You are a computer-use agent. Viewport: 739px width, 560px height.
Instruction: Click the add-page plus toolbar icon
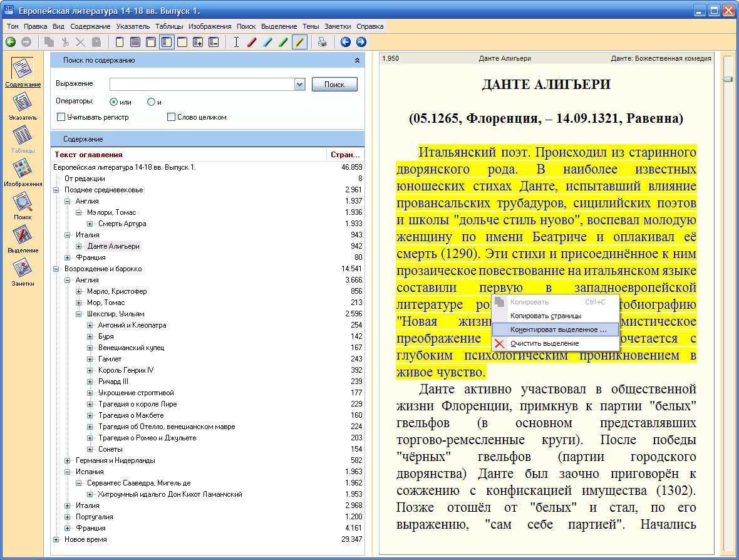tap(198, 43)
